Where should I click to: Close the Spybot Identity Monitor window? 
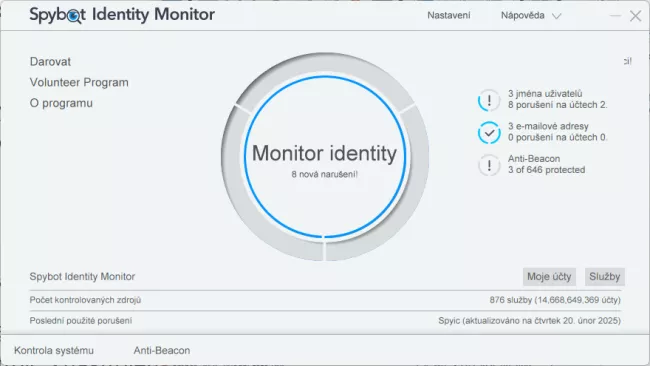(x=635, y=16)
